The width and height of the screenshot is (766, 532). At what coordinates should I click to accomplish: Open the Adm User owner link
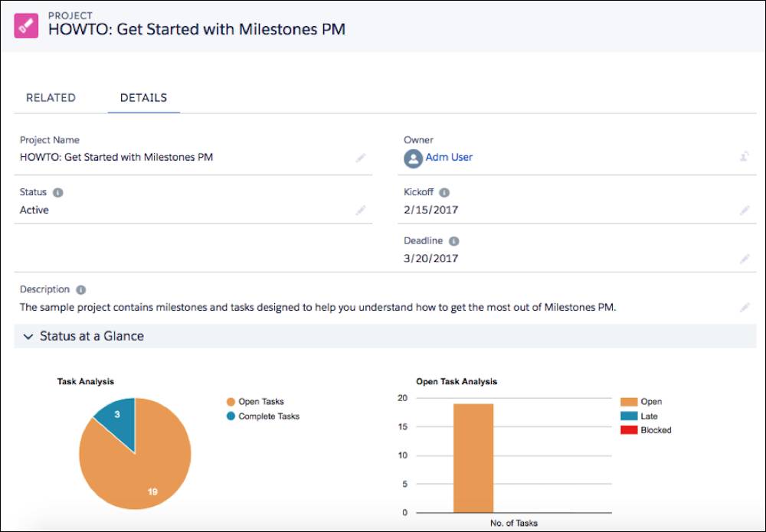449,157
